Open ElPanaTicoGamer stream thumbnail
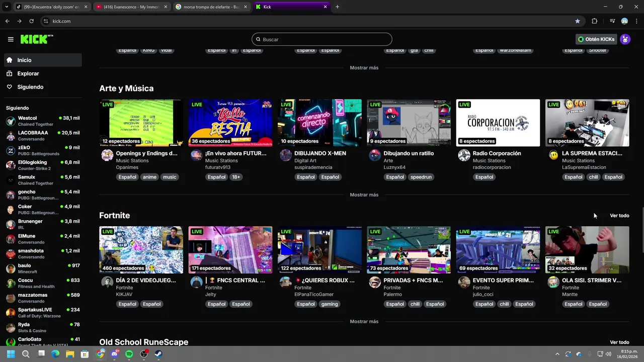This screenshot has height=362, width=644. 319,250
